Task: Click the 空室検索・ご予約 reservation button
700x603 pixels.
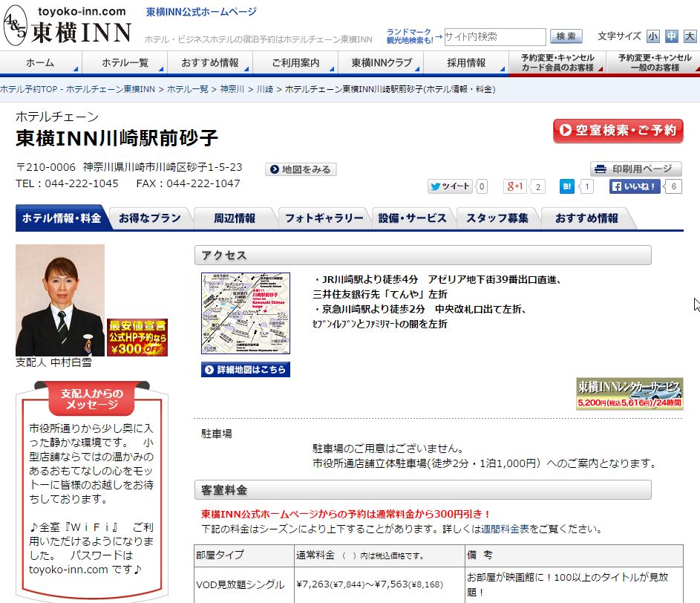Action: 618,131
